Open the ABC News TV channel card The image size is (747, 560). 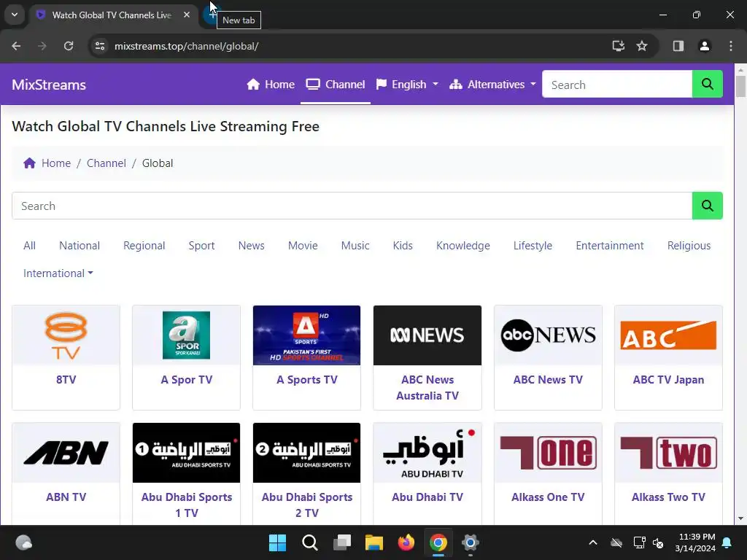pyautogui.click(x=548, y=357)
